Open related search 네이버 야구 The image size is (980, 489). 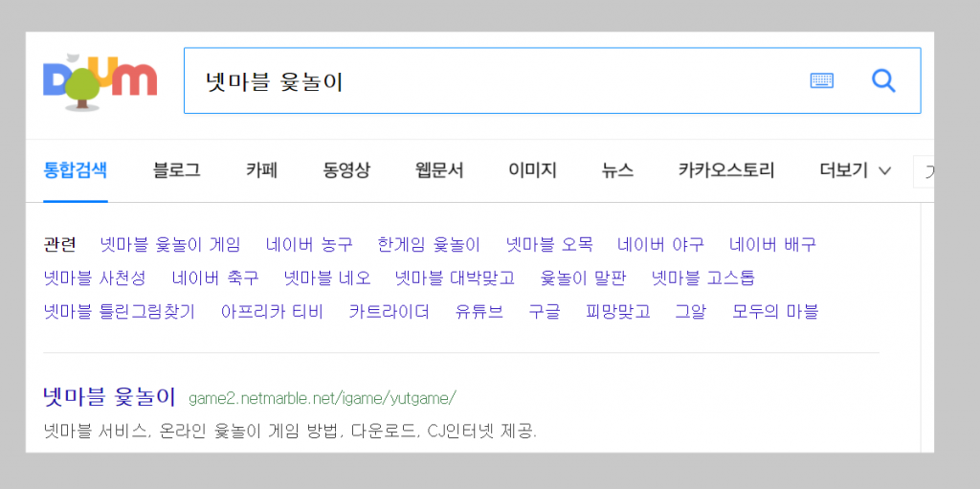click(660, 245)
